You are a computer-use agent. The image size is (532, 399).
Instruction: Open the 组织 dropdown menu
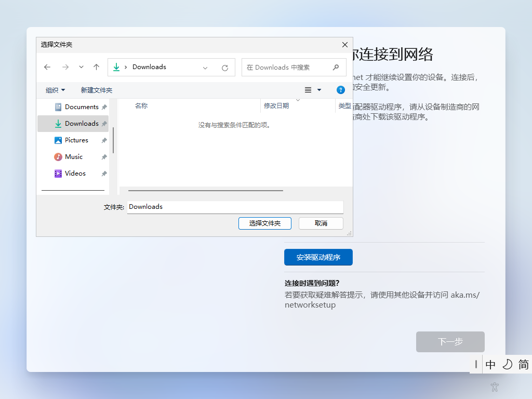pos(55,90)
